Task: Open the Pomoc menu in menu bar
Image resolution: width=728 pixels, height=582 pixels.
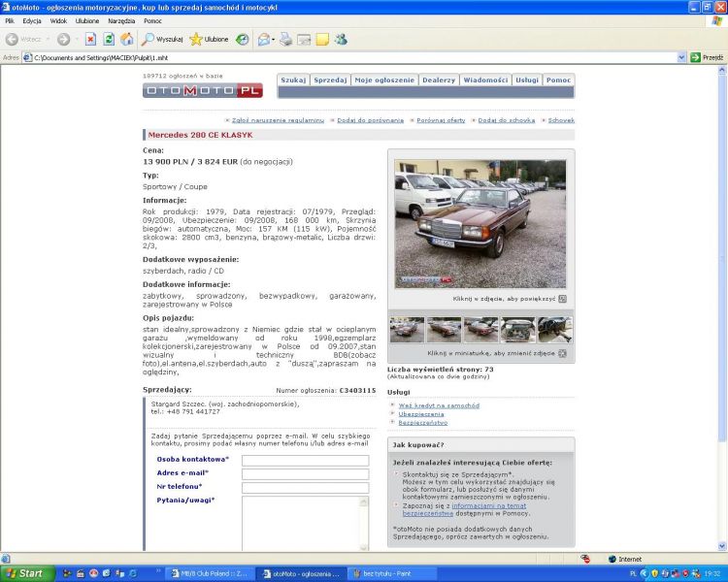Action: (x=152, y=21)
